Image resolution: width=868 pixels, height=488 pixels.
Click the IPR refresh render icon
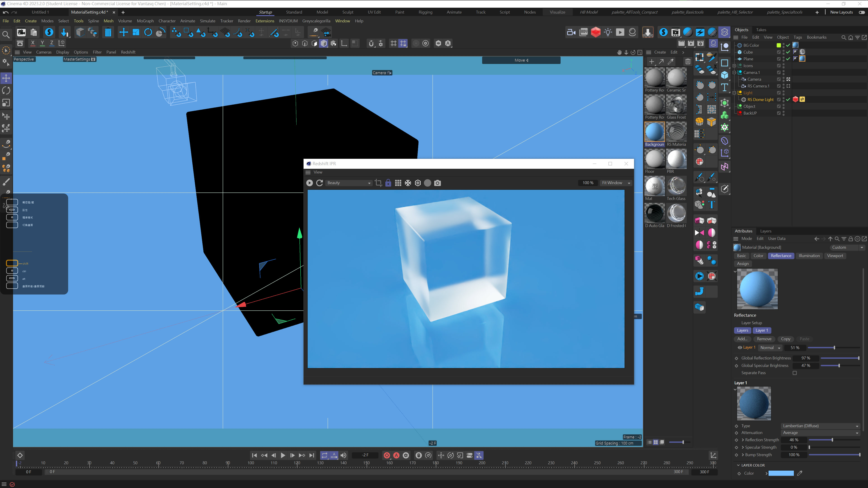(x=319, y=183)
